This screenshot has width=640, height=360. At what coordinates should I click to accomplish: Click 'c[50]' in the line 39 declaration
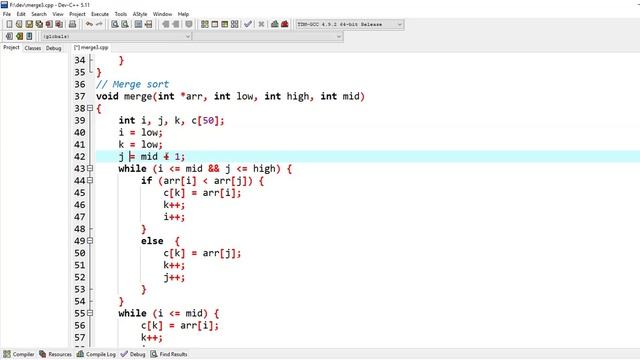pos(206,121)
